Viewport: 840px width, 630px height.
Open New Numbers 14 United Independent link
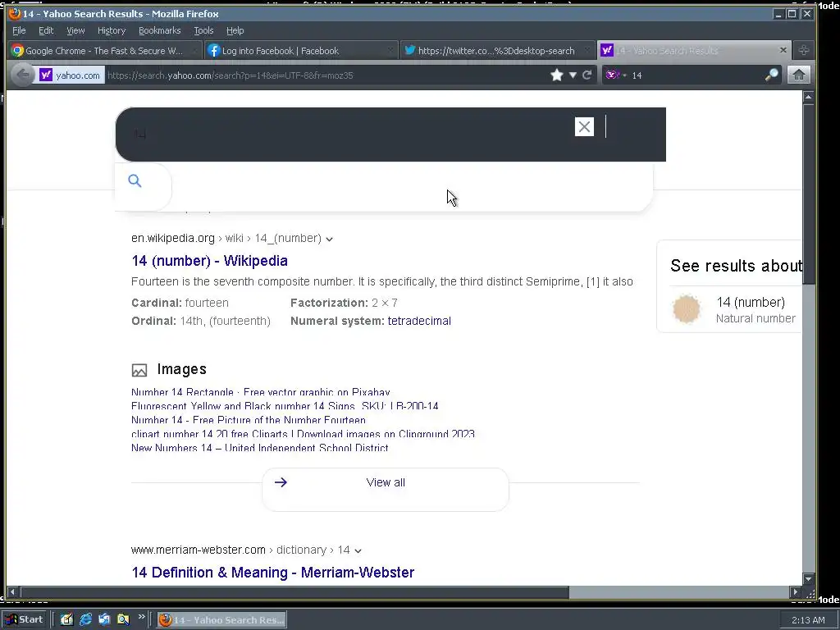(x=260, y=448)
